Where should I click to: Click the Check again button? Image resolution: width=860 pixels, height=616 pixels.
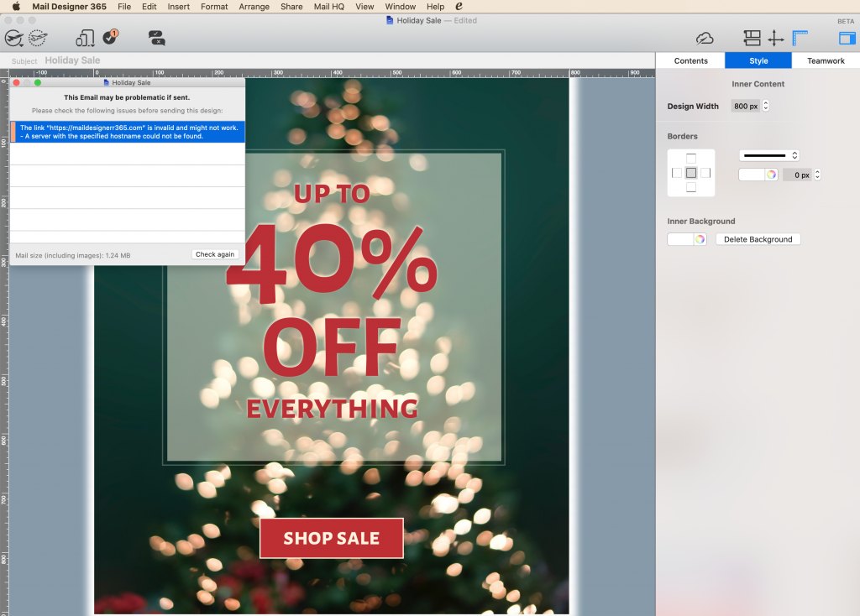click(x=215, y=254)
